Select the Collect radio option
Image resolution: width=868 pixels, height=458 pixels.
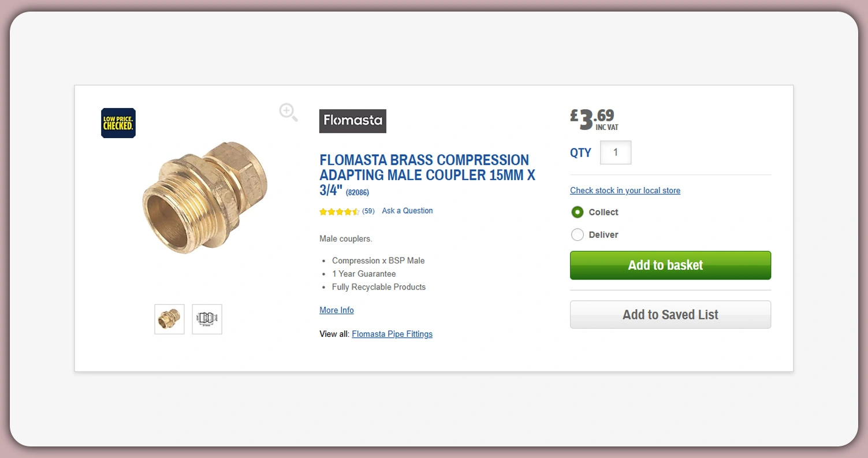578,212
